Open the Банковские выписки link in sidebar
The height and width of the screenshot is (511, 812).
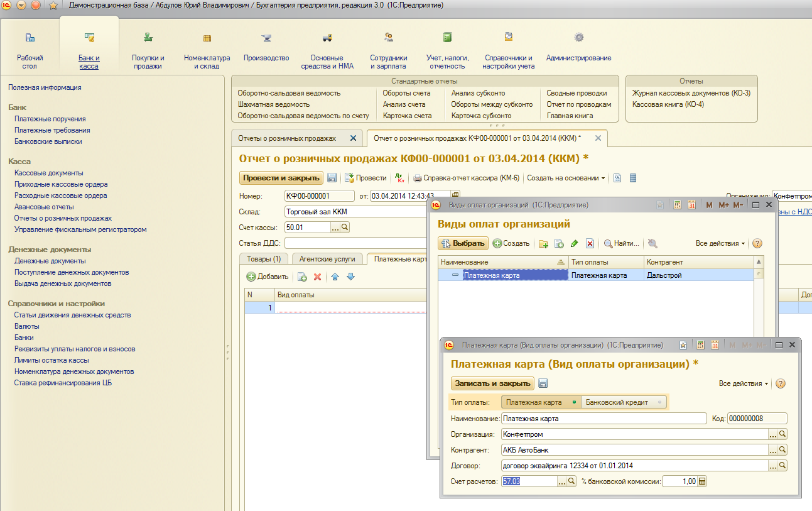[48, 141]
